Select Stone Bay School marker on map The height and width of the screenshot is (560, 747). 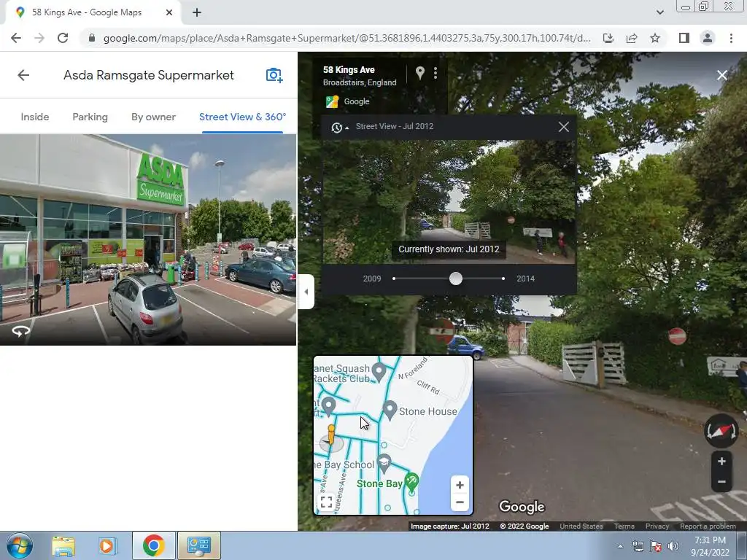384,463
